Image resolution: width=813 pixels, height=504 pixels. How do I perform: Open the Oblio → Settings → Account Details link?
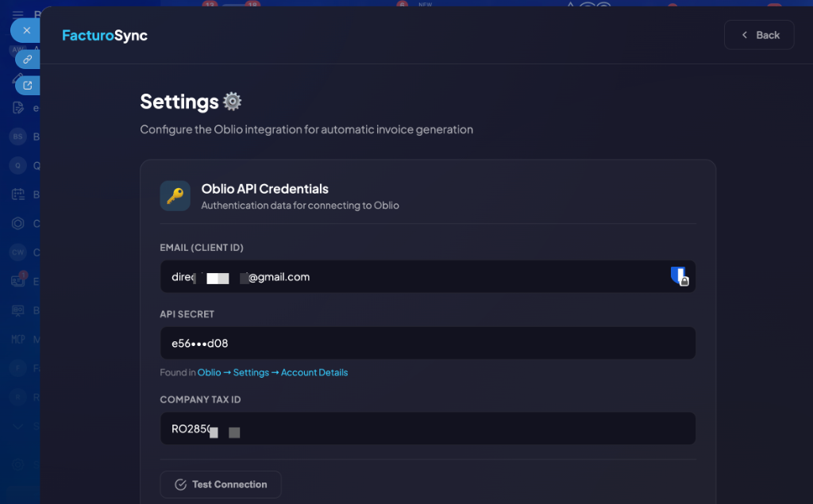[x=272, y=372]
